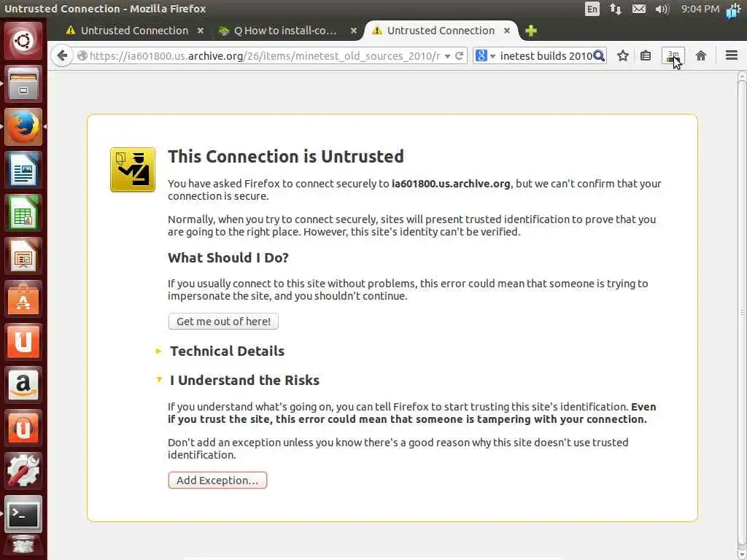Click the yellow untrusted connection warning icon

coord(133,169)
